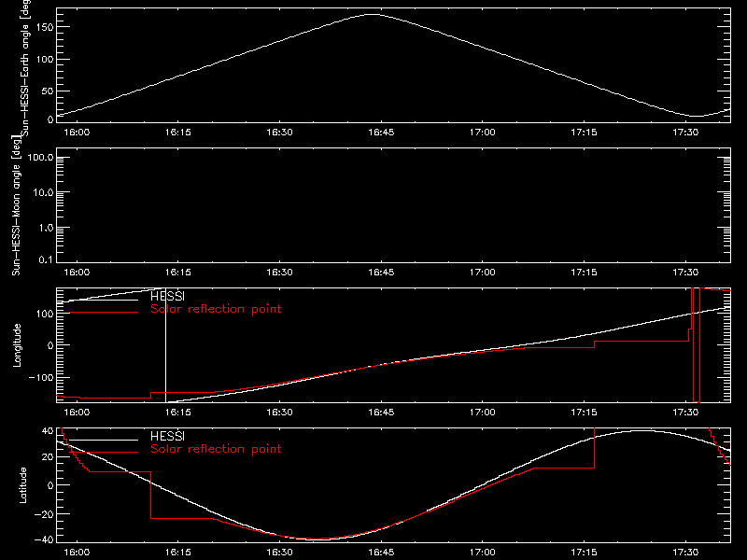
Task: Click 150 value on Earth angle axis
Action: click(45, 27)
